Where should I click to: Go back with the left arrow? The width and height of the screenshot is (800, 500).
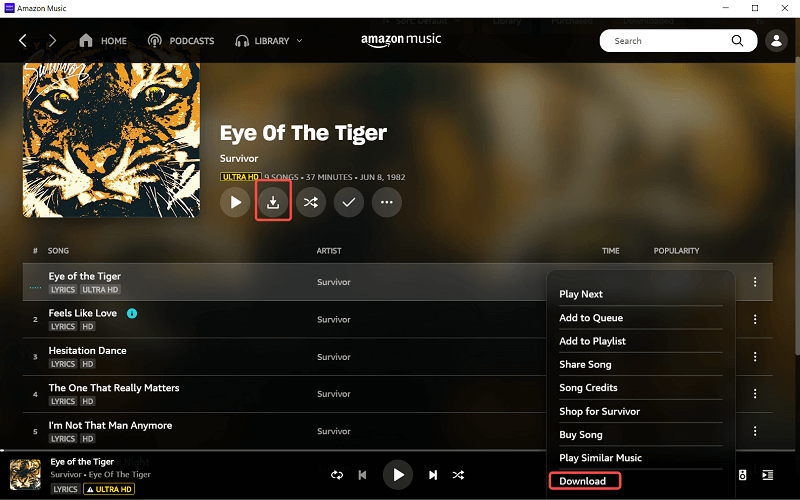point(23,41)
